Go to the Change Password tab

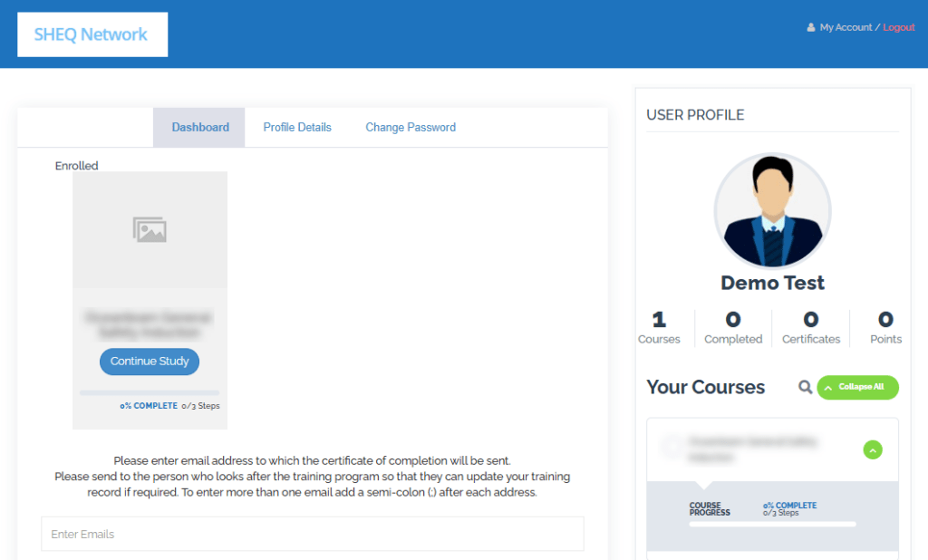click(x=411, y=128)
